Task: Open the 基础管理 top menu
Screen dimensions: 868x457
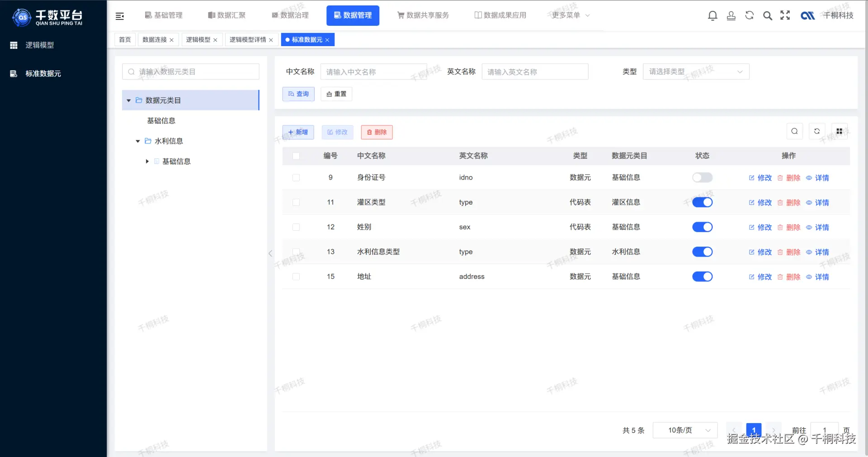Action: pos(164,15)
